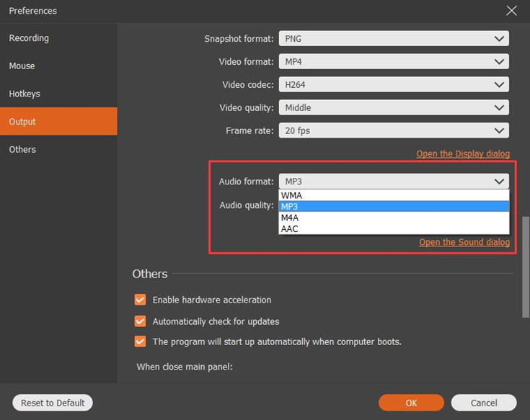Expand the Snapshot format dropdown
This screenshot has height=420, width=530.
394,39
